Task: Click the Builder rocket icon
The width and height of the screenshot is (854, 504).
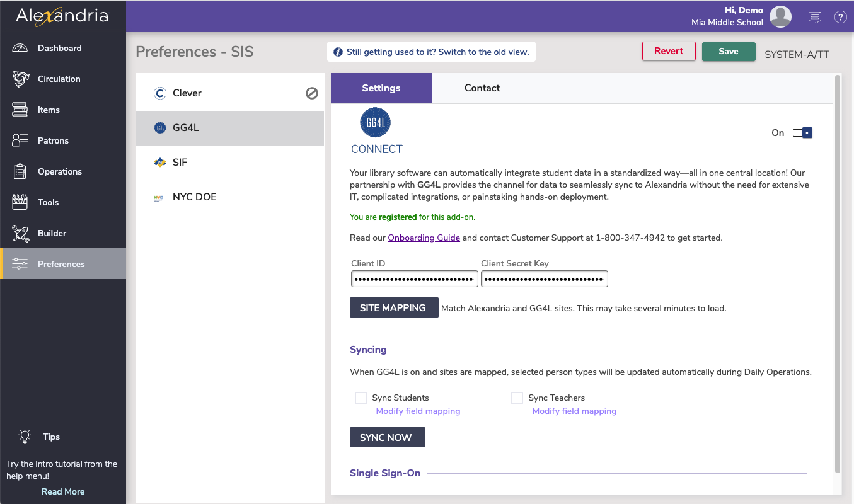Action: click(20, 233)
